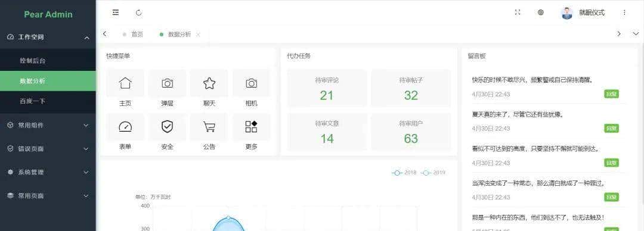Image resolution: width=644 pixels, height=231 pixels.
Task: Expand the 常用组件 sidebar menu
Action: point(48,125)
